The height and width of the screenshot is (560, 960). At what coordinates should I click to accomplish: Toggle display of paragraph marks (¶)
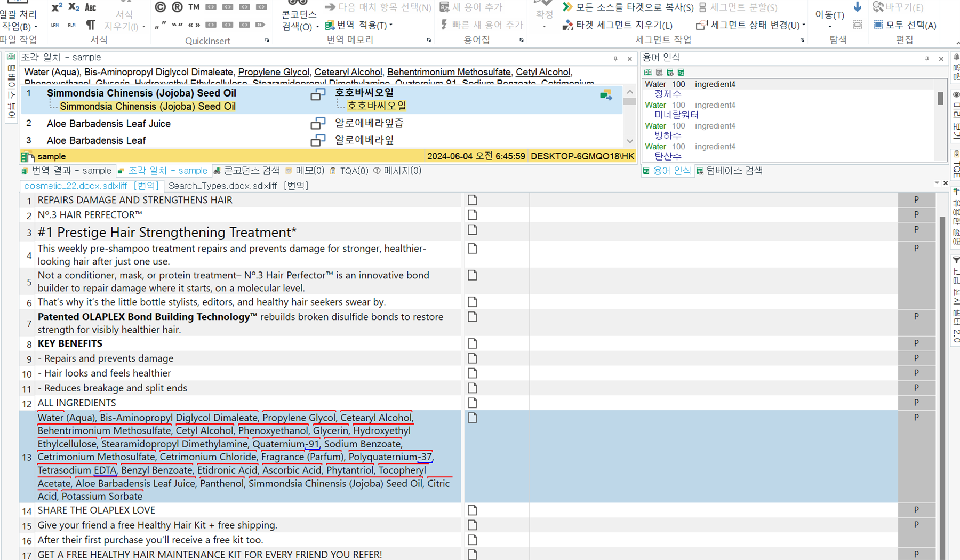pyautogui.click(x=91, y=25)
